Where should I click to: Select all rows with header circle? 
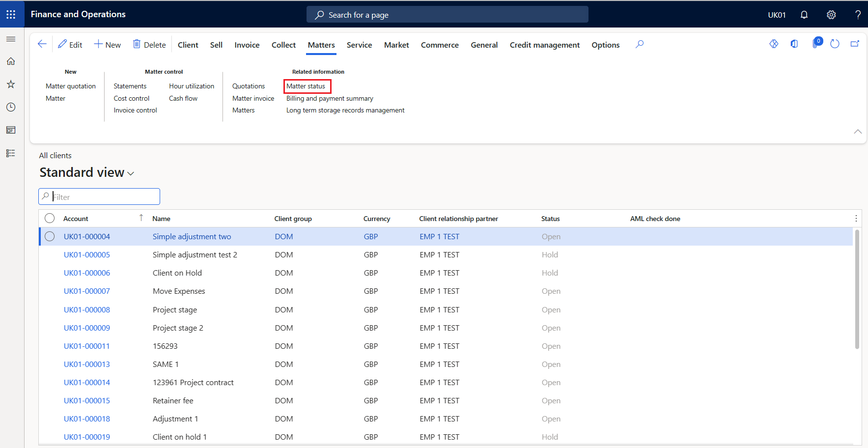point(50,218)
